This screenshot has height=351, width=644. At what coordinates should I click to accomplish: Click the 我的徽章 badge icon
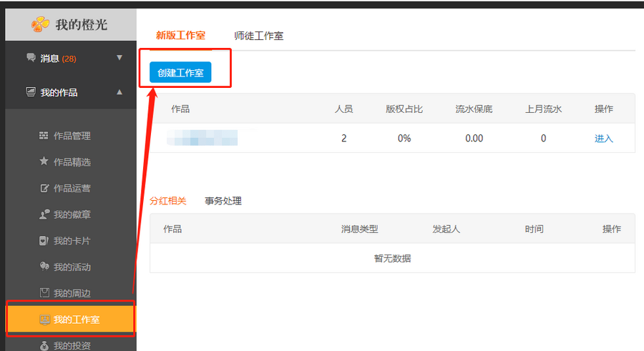44,214
